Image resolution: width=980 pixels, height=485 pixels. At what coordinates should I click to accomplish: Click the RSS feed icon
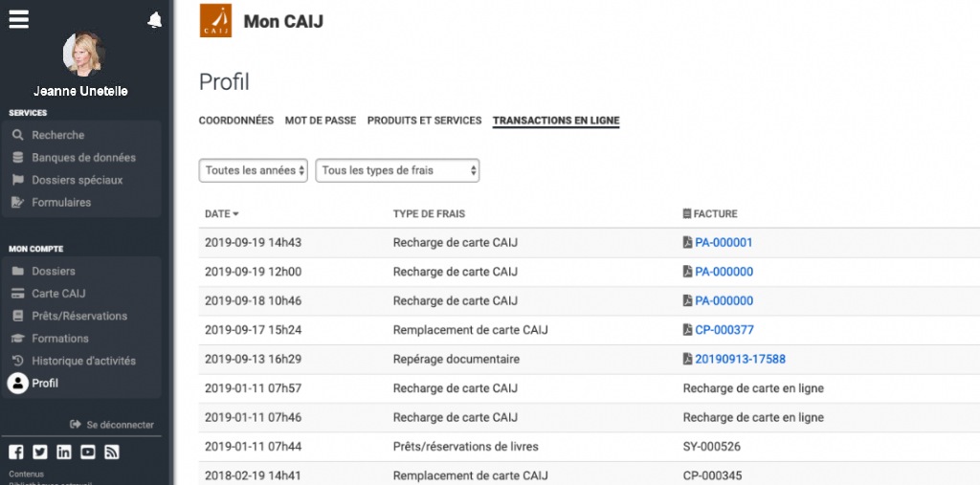(111, 452)
